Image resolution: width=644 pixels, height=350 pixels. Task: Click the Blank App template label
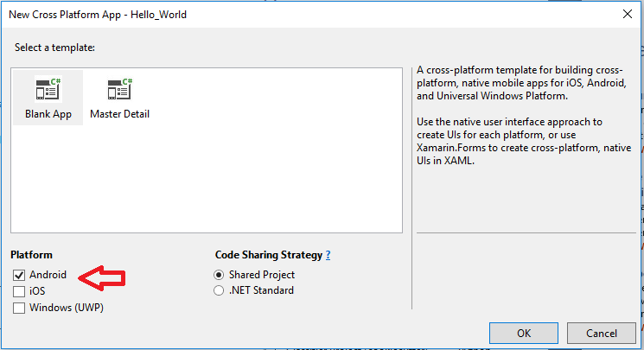pyautogui.click(x=48, y=114)
